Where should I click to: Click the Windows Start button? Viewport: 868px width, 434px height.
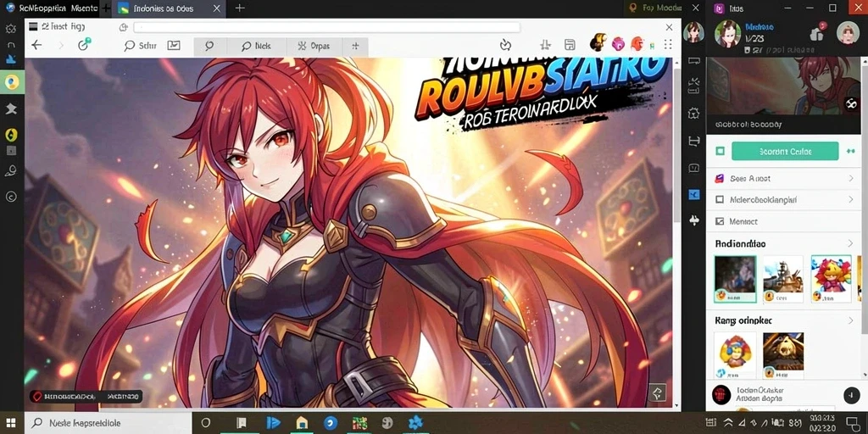(11, 423)
